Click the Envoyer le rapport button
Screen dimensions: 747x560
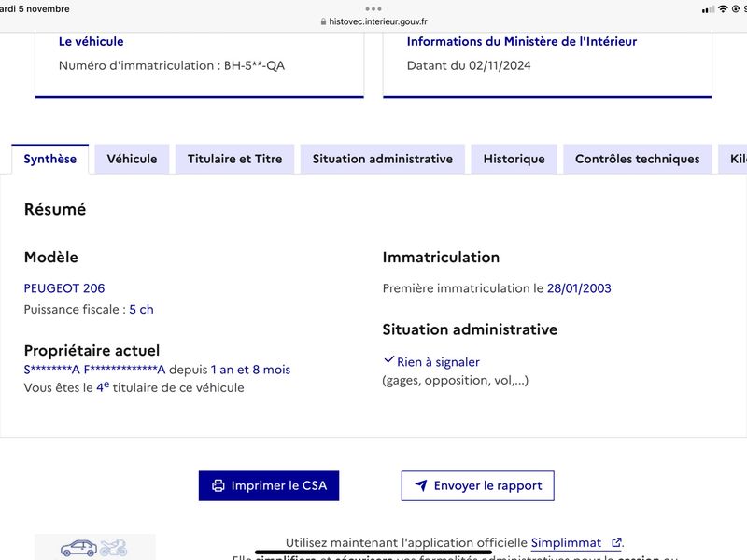click(x=478, y=485)
